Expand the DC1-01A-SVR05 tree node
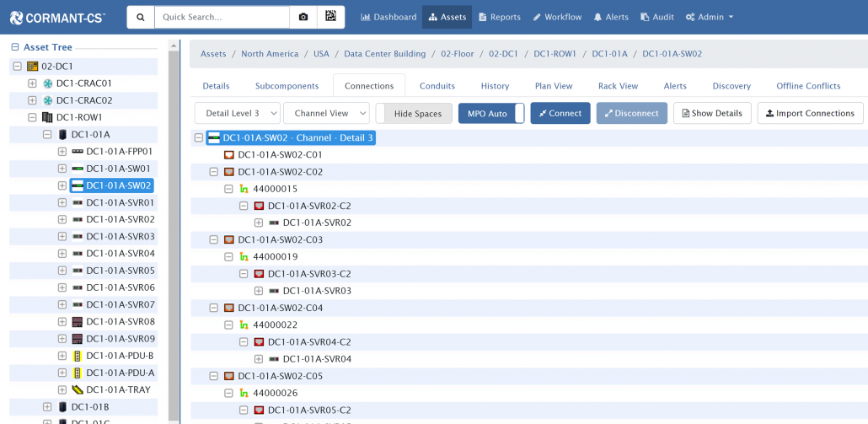 pos(62,271)
